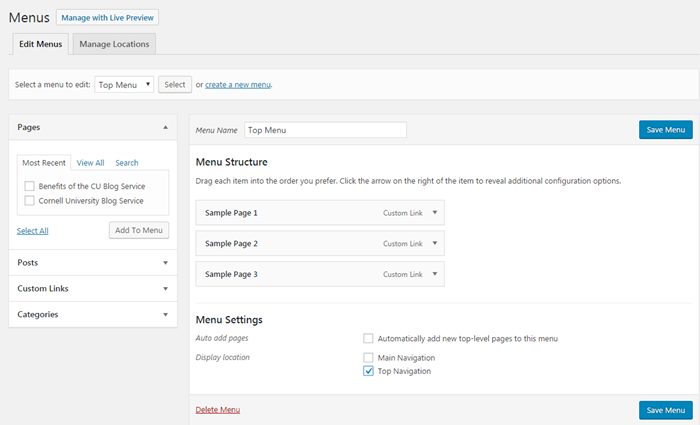Expand the Categories panel
This screenshot has height=425, width=700.
click(x=166, y=315)
